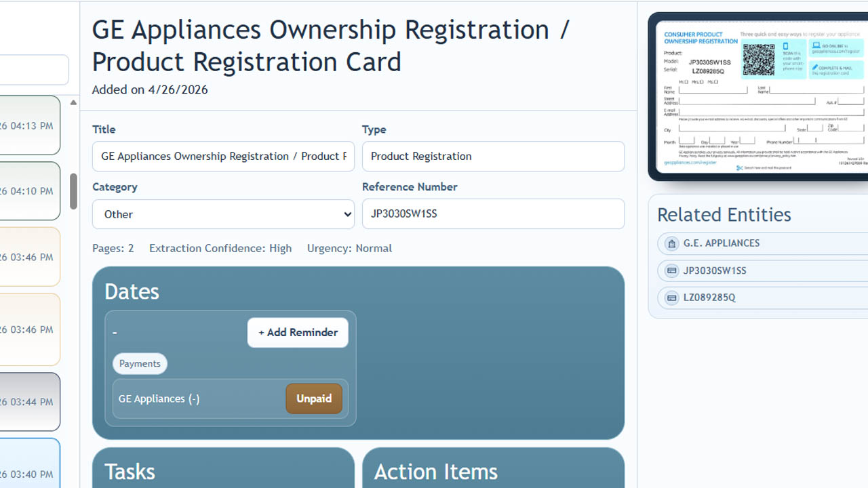Click the Pages: 2 text
This screenshot has width=868, height=488.
(x=113, y=249)
